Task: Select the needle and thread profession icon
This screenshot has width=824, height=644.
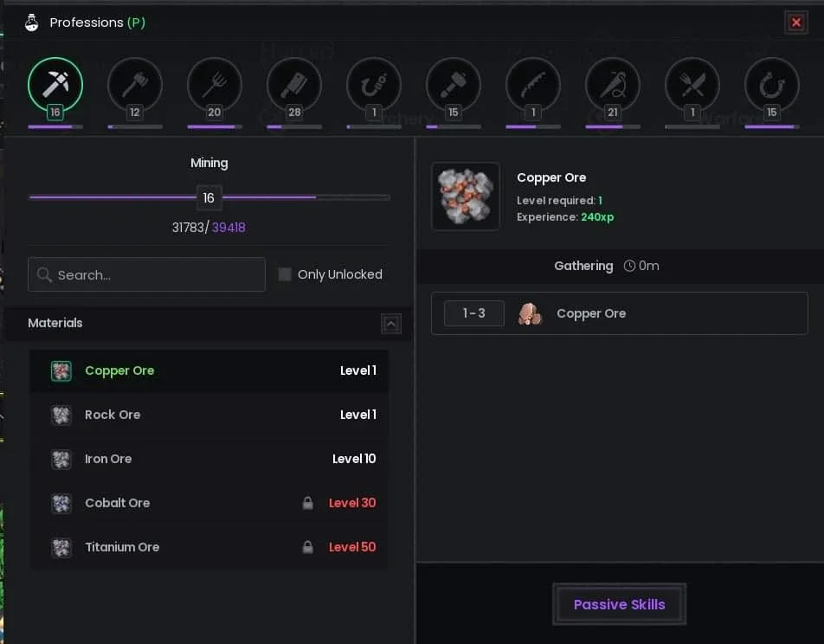Action: (613, 84)
